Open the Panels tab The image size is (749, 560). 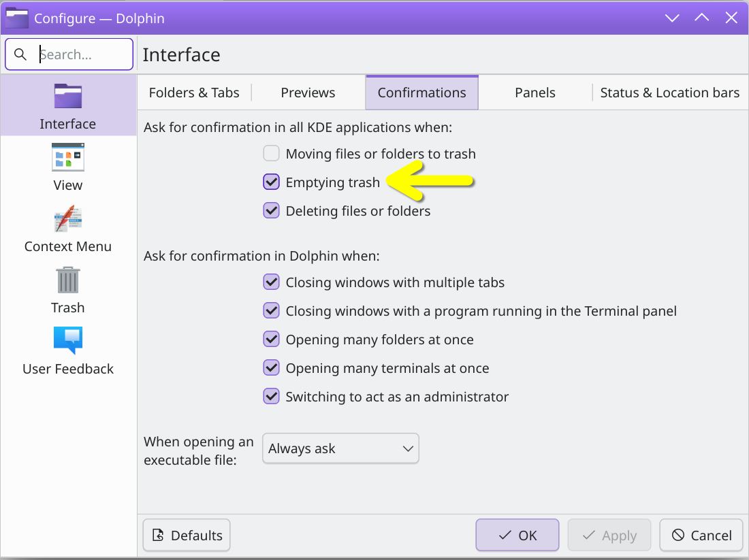[535, 93]
